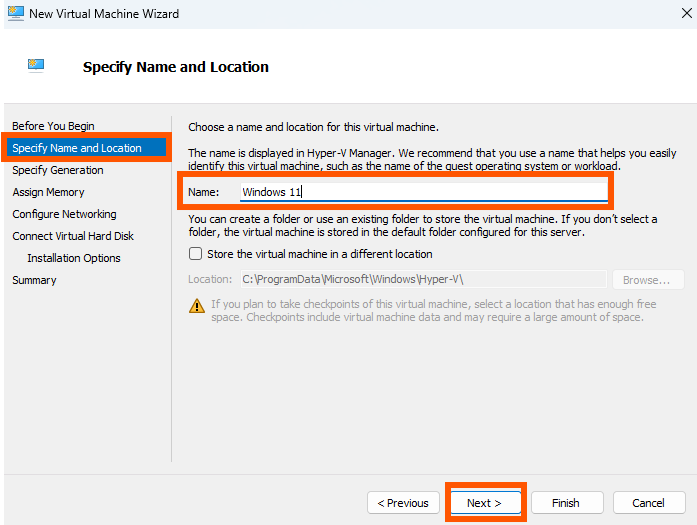
Task: Click the wizard header computer icon
Action: (36, 66)
